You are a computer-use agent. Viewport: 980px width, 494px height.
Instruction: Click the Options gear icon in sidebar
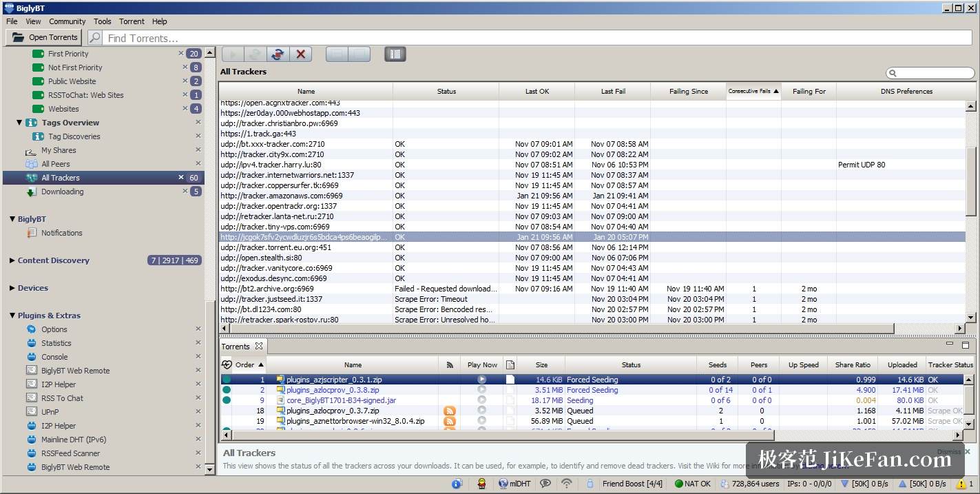31,329
